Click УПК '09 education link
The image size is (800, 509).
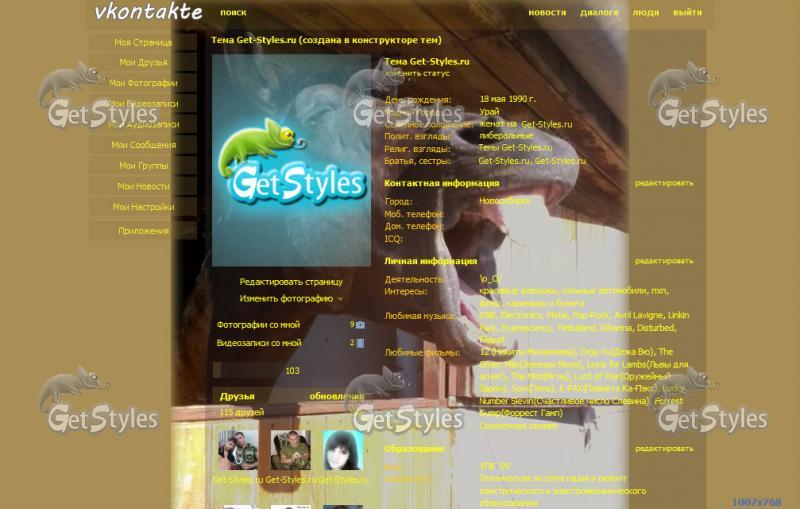pos(494,466)
